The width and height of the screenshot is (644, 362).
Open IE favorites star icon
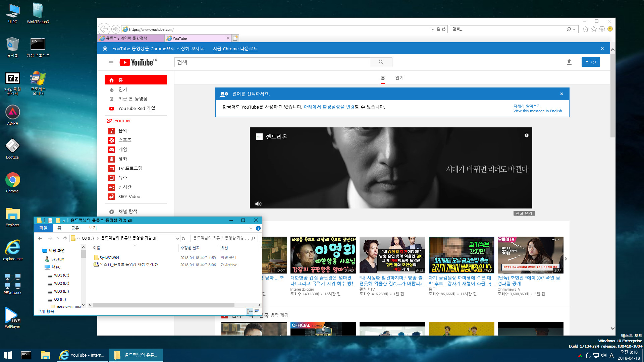(x=594, y=29)
